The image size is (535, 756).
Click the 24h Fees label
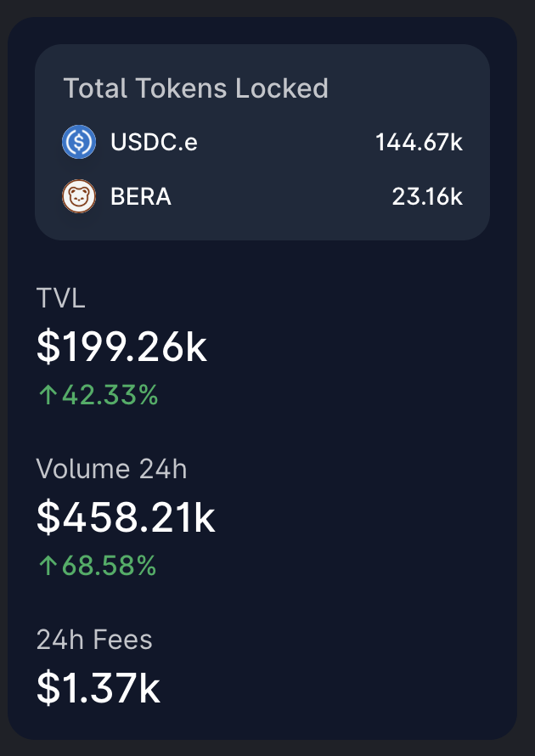94,640
